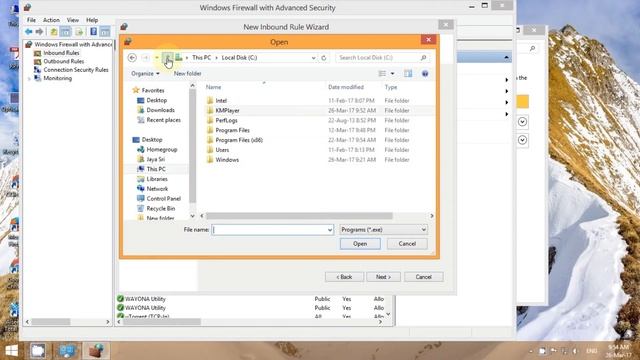The width and height of the screenshot is (640, 360).
Task: Open the View menu
Action: pyautogui.click(x=73, y=20)
